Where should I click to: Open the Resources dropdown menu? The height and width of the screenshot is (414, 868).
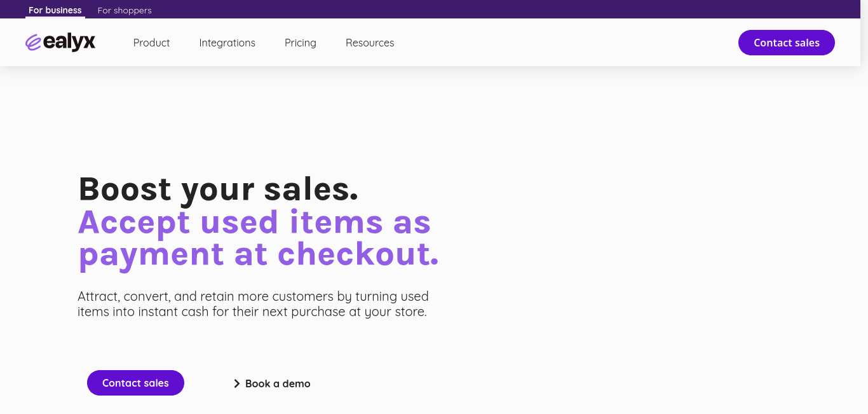tap(370, 43)
